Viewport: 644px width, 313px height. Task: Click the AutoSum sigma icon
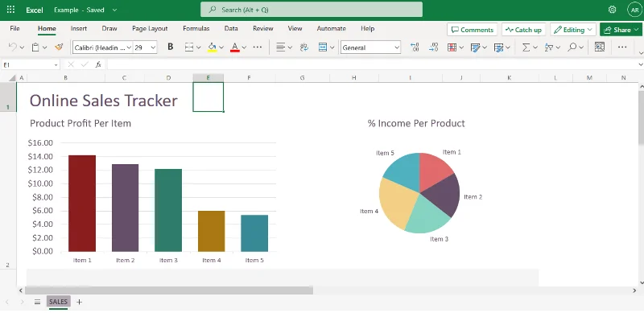pyautogui.click(x=526, y=47)
